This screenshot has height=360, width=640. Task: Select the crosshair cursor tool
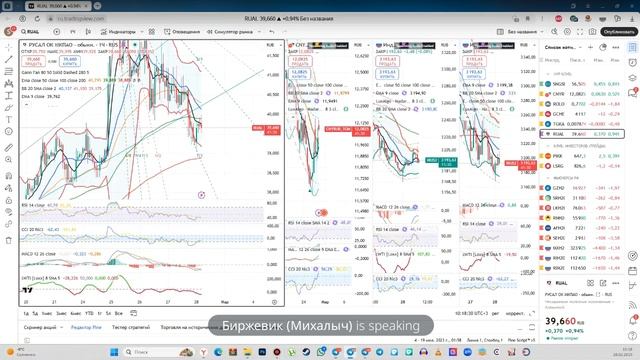pos(9,47)
